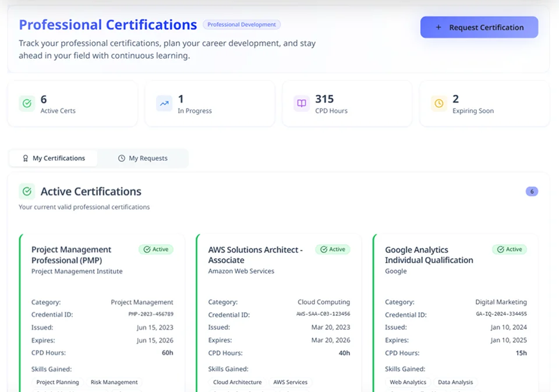The height and width of the screenshot is (392, 559).
Task: Click the book icon beside CPD Hours
Action: (301, 104)
